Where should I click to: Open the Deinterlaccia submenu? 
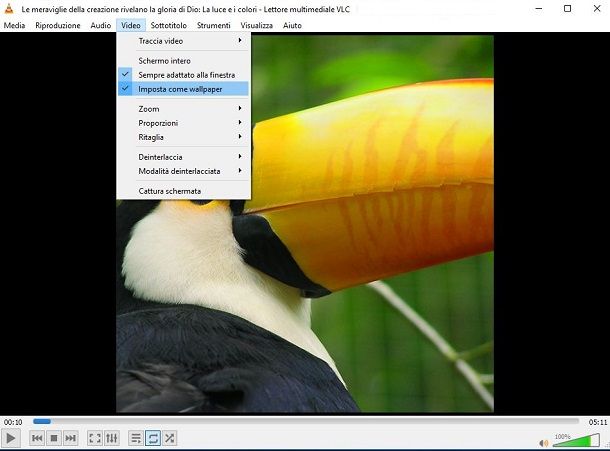pos(185,157)
